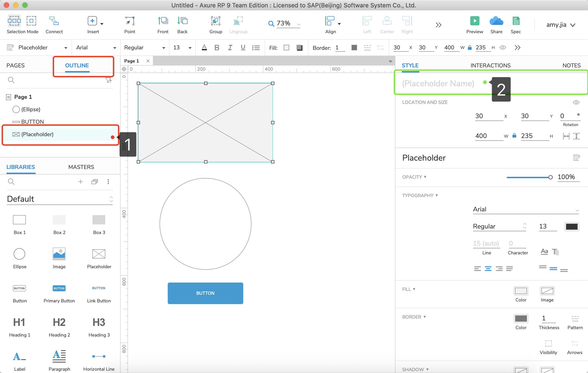Select the BUTTON item in outline
Viewport: 588px width, 373px height.
point(32,122)
